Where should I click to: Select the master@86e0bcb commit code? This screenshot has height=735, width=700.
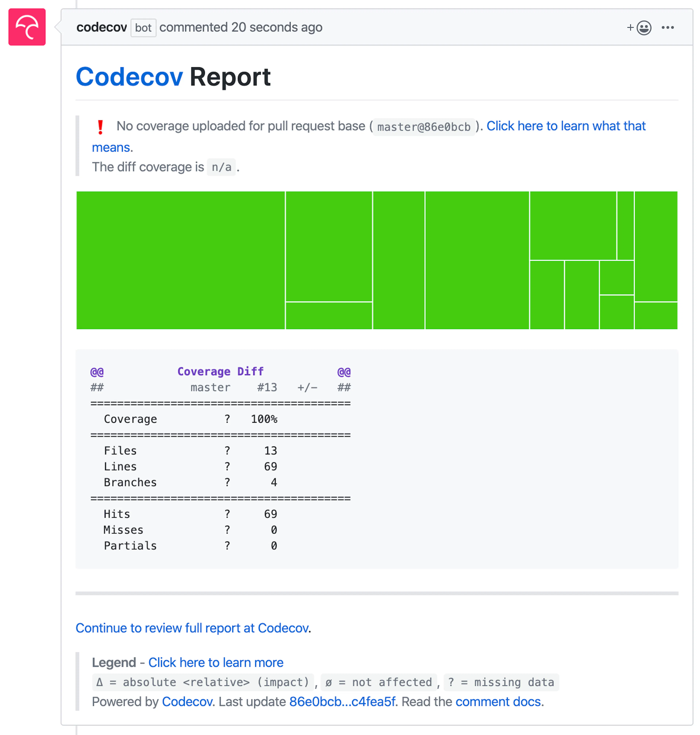(424, 127)
